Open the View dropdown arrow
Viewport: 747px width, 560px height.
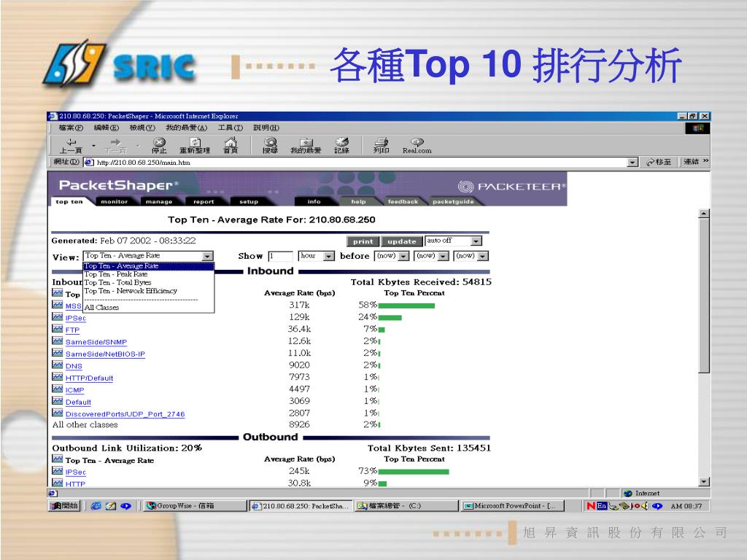[207, 256]
